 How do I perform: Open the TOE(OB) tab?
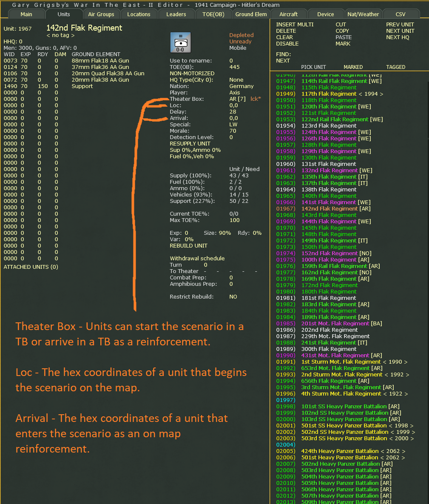tap(213, 14)
